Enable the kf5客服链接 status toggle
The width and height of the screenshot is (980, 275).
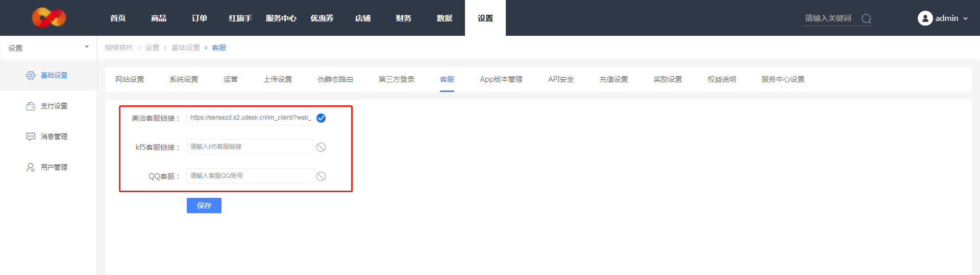click(x=321, y=147)
